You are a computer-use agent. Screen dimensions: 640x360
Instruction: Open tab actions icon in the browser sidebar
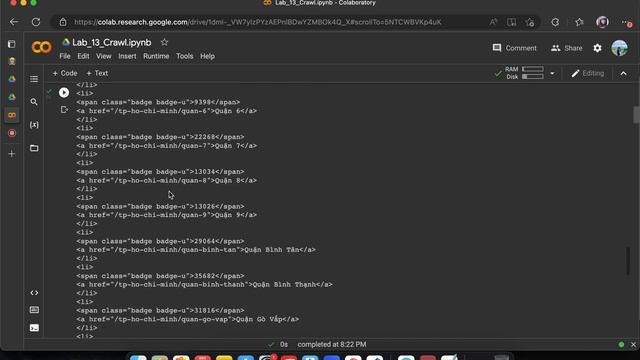[12, 44]
